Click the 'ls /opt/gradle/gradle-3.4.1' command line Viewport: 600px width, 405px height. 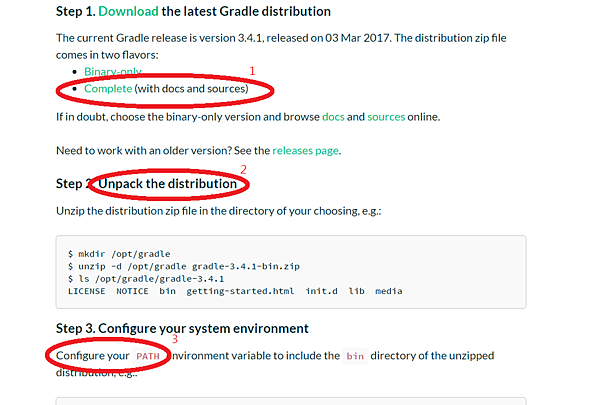[146, 279]
